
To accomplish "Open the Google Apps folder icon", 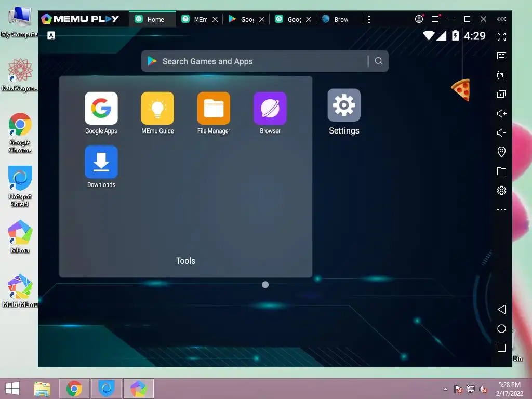I will [101, 108].
